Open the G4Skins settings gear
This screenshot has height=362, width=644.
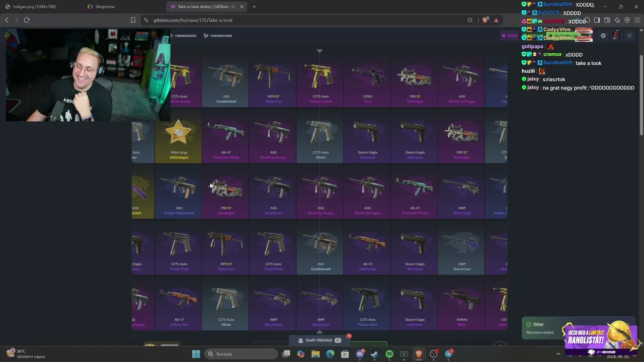tap(603, 36)
